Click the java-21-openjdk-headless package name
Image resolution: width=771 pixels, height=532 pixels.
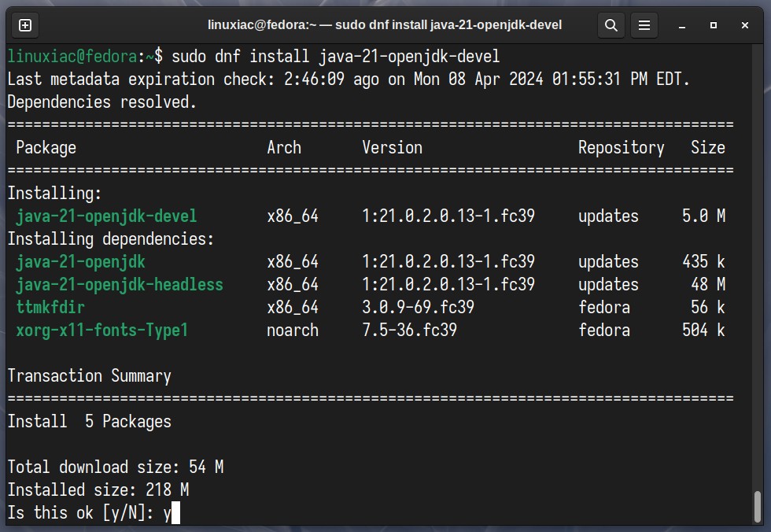click(x=120, y=285)
